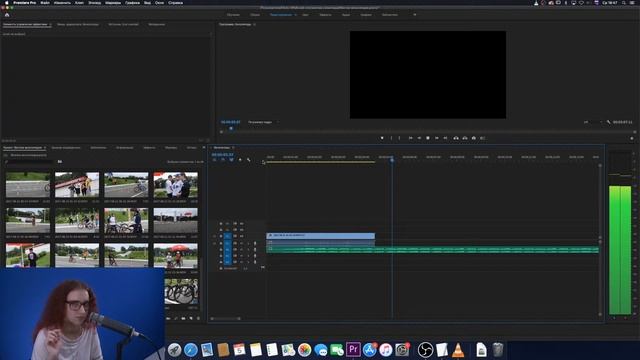
Task: Click the Add Marker button in Program monitor
Action: (382, 138)
